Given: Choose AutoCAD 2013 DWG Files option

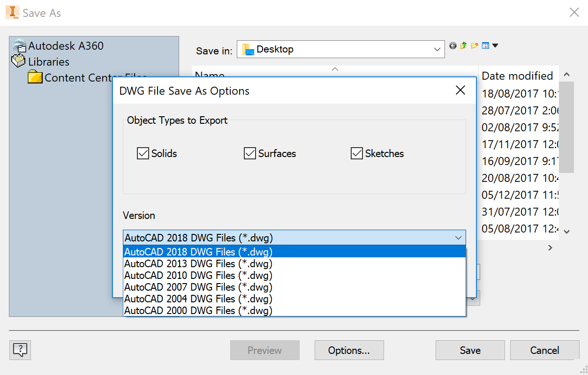Looking at the screenshot, I should click(x=294, y=263).
